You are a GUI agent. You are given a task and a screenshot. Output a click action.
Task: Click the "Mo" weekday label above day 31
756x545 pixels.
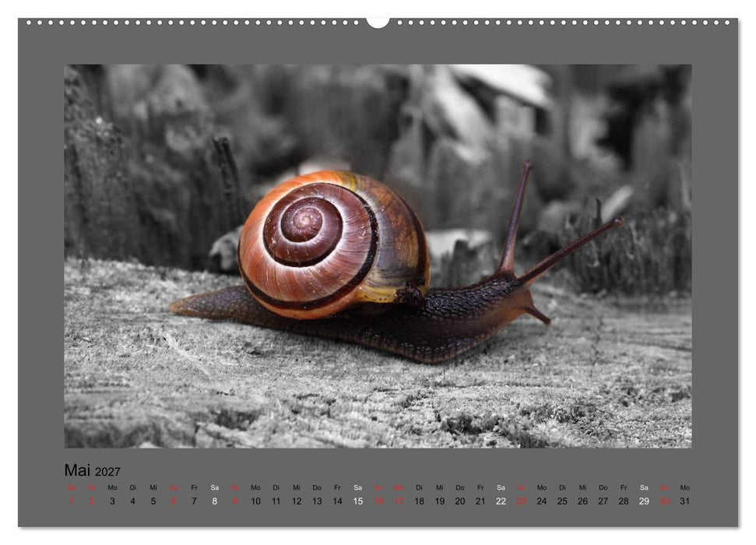[684, 487]
